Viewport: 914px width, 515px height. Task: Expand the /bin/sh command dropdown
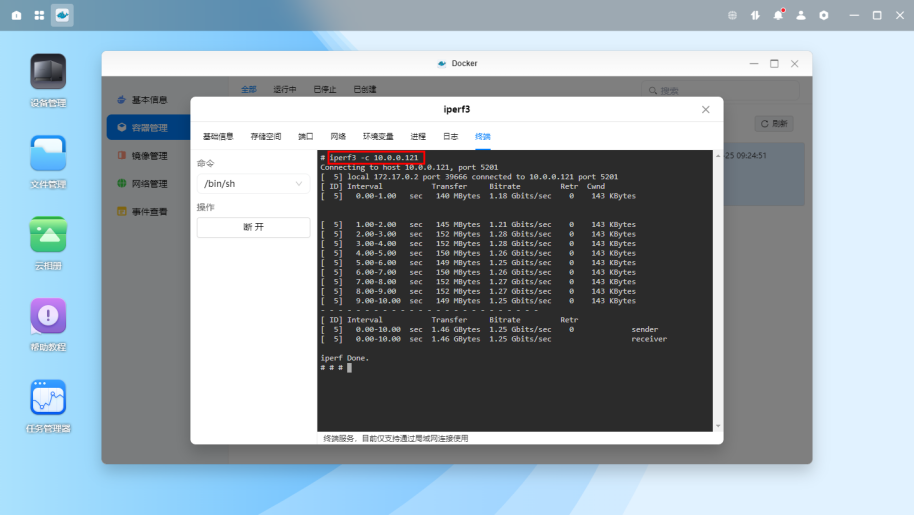point(253,184)
